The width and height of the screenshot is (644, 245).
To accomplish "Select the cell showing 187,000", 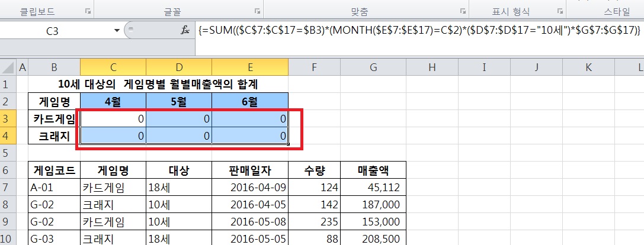I will tap(373, 205).
